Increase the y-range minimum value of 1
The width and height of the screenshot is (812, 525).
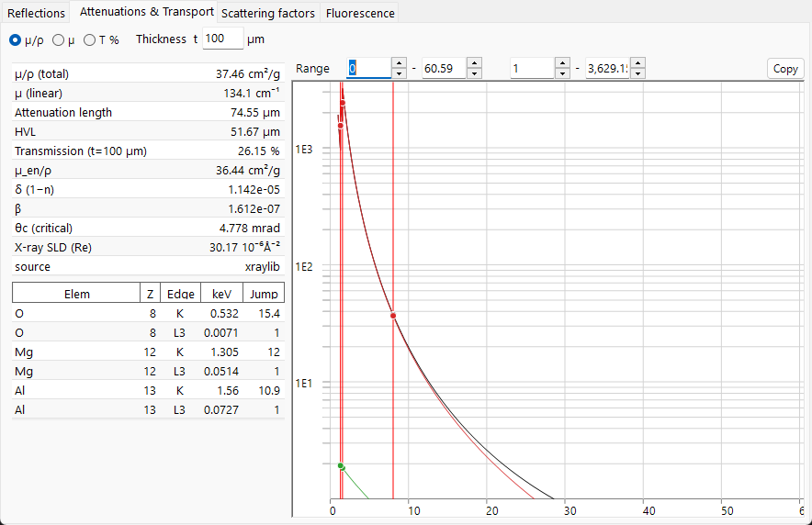point(562,62)
